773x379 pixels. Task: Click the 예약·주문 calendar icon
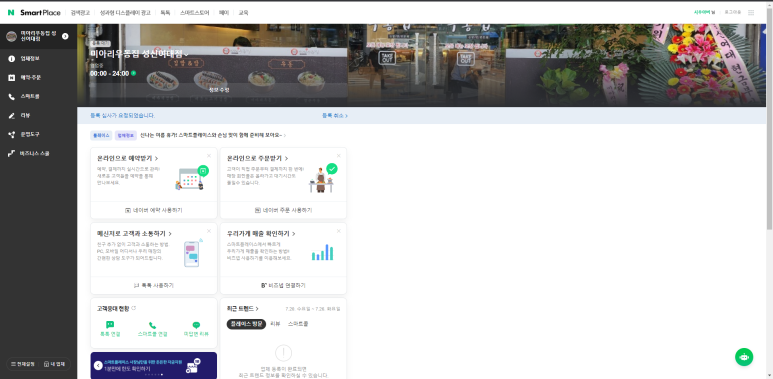12,77
